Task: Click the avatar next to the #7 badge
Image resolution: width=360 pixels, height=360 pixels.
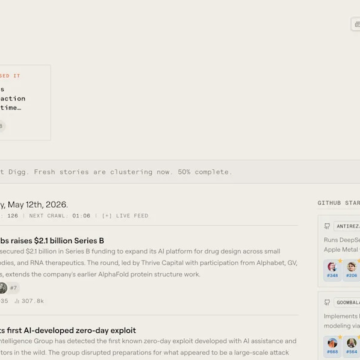Action: click(x=3, y=288)
